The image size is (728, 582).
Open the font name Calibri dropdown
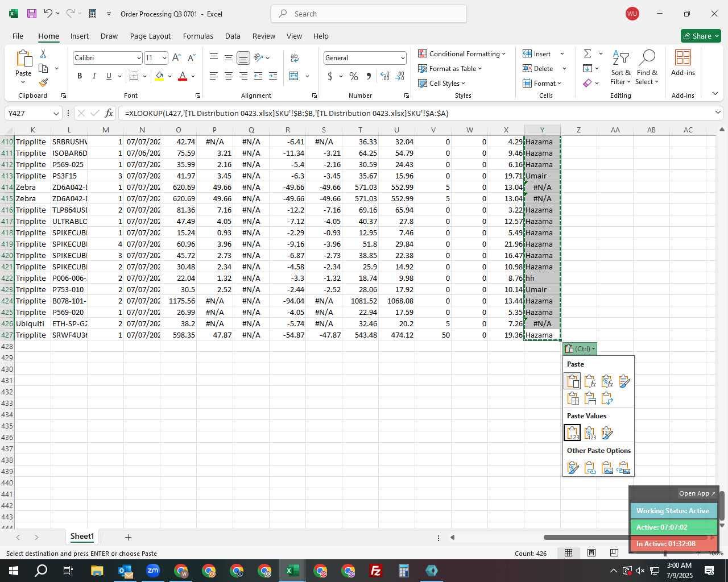tap(138, 58)
